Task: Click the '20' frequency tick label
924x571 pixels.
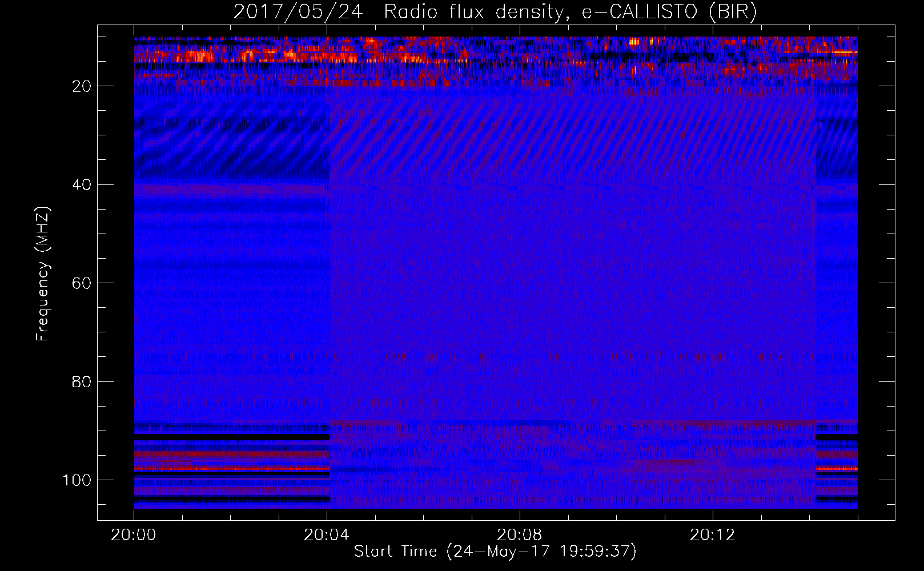Action: pos(82,86)
